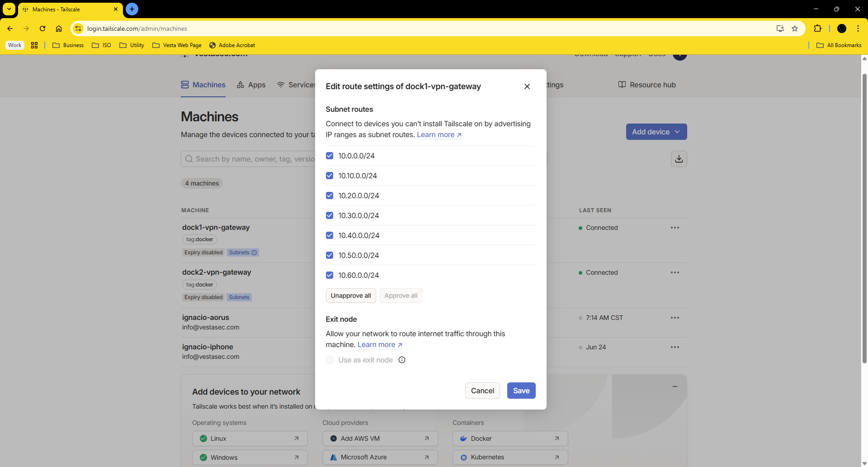Image resolution: width=868 pixels, height=467 pixels.
Task: Open the dock2-vpn-gateway machine
Action: 217,272
